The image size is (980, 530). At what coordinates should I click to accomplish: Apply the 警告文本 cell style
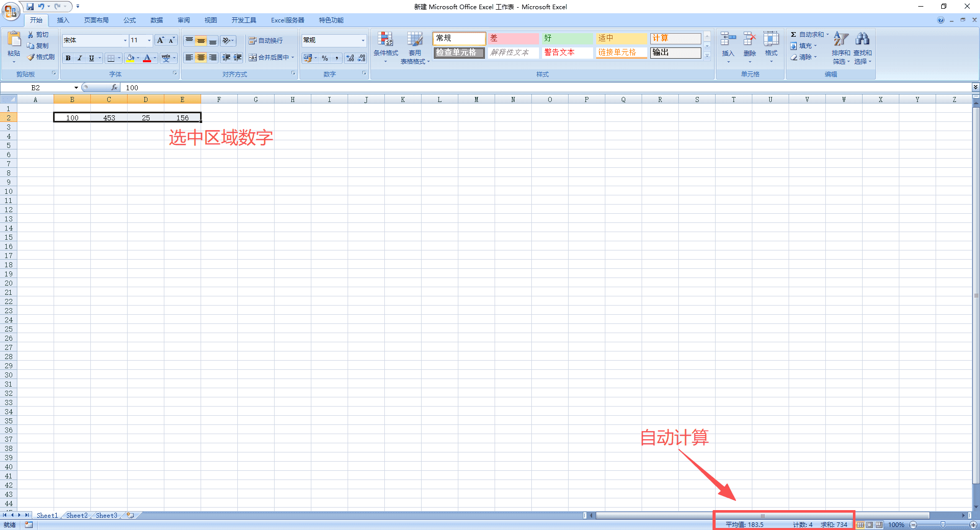(567, 53)
